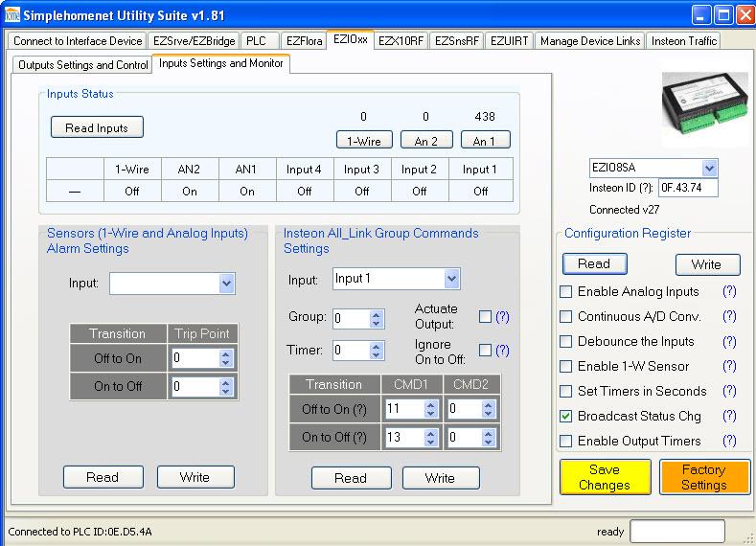Adjust Off to On CMD1 spinner
This screenshot has height=546, width=756.
(x=431, y=409)
